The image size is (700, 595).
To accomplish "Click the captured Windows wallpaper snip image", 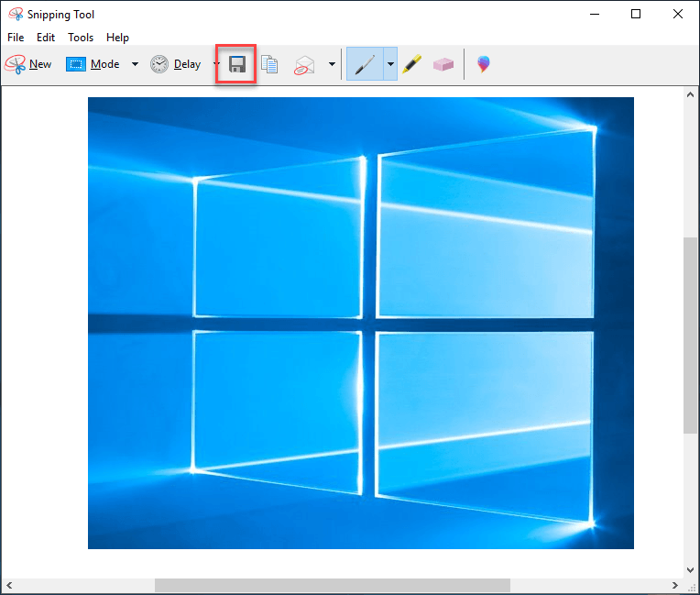I will coord(361,323).
